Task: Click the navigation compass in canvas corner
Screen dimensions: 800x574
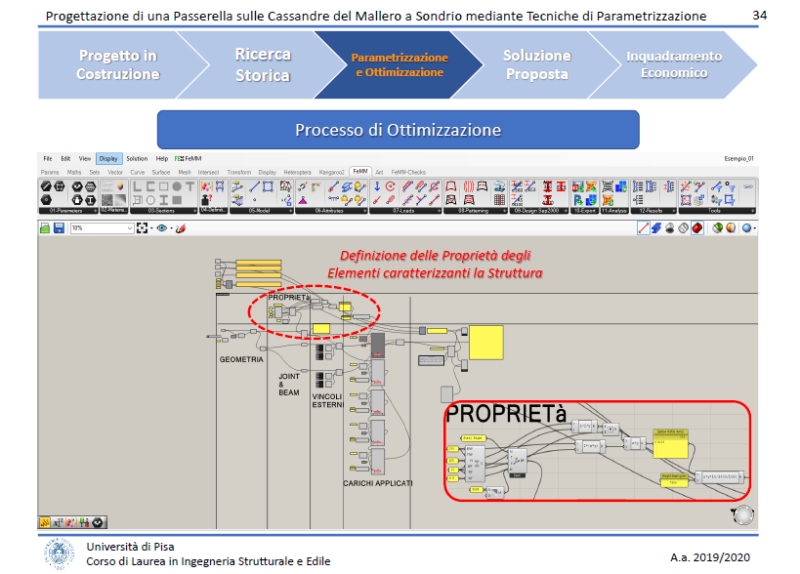Action: (x=743, y=514)
